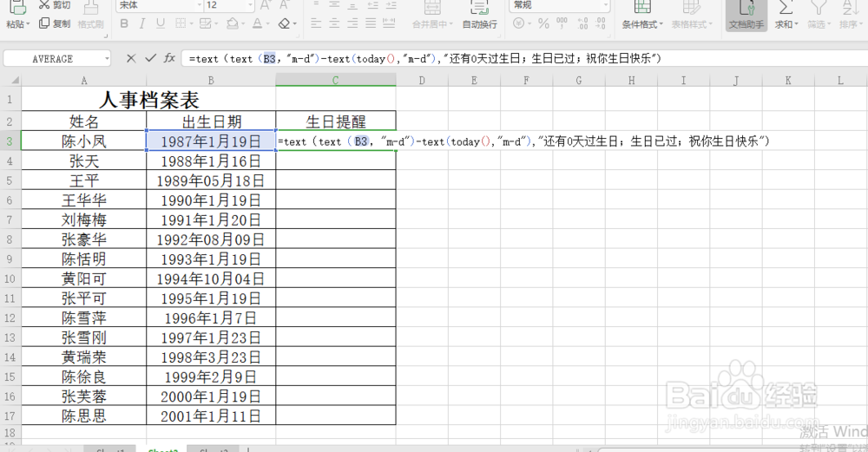Image resolution: width=868 pixels, height=452 pixels.
Task: Select the Format Painter (格式刷) tool
Action: pos(91,15)
